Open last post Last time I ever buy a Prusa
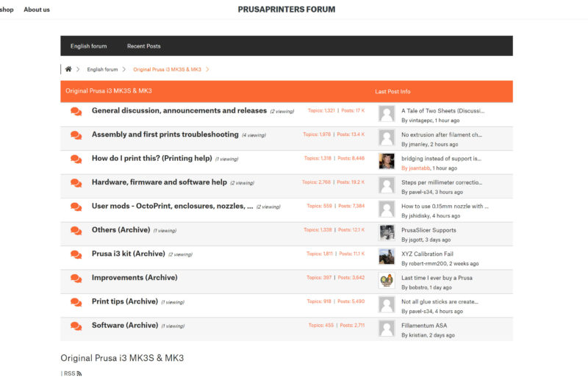Viewport: 588px width, 383px height. (437, 278)
